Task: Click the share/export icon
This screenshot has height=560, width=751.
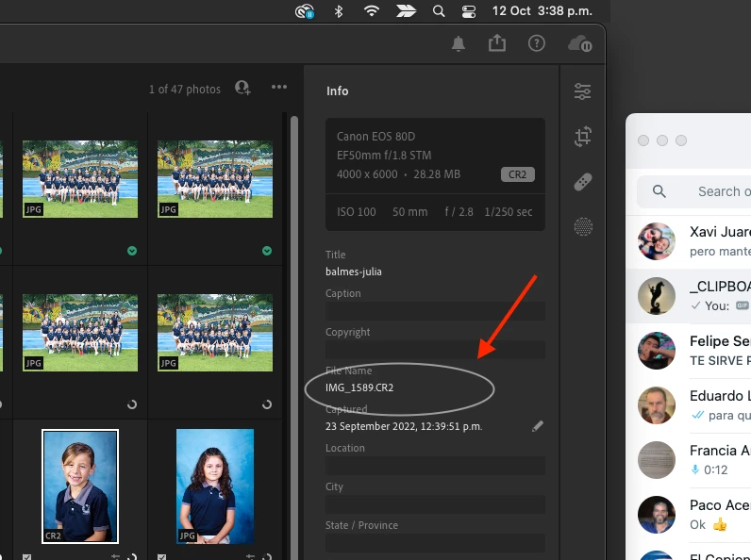Action: click(x=497, y=43)
